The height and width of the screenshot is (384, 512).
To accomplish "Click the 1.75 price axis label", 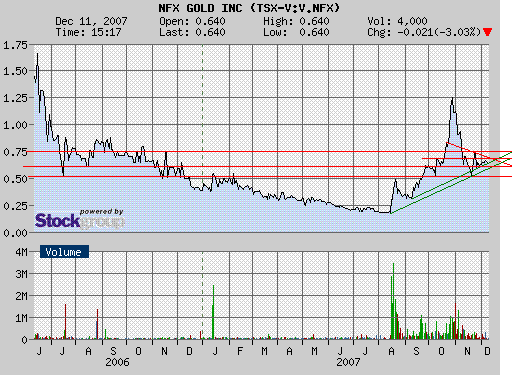I will [x=15, y=45].
